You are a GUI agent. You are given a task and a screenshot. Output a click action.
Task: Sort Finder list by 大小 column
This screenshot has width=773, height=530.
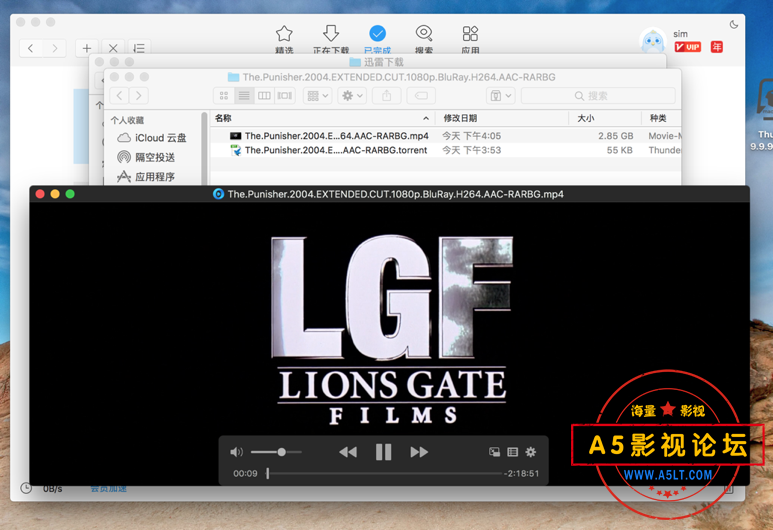tap(605, 118)
